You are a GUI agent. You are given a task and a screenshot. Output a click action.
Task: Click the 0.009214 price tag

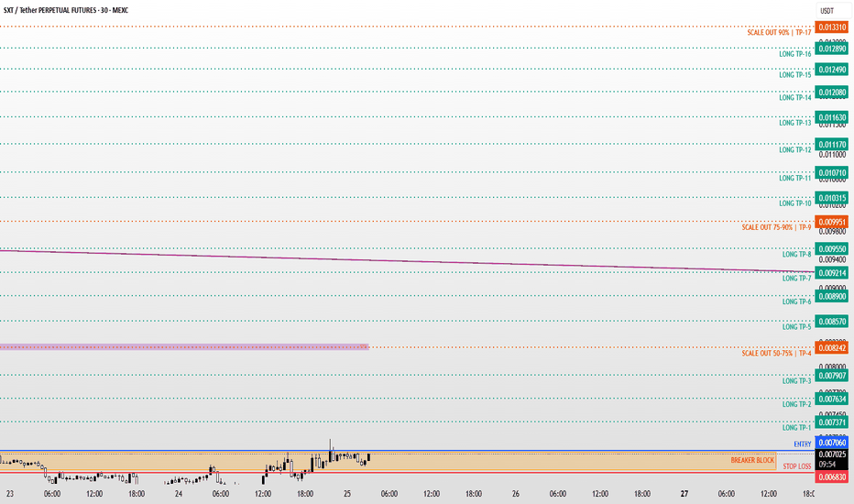(x=832, y=273)
